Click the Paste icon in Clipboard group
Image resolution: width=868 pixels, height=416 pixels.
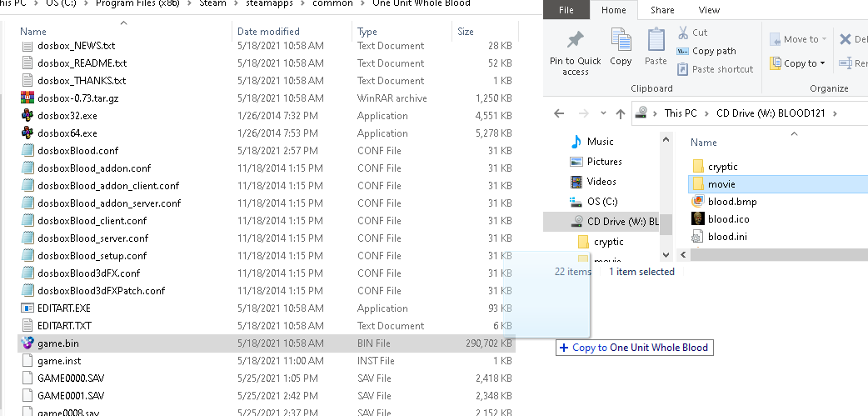coord(656,40)
